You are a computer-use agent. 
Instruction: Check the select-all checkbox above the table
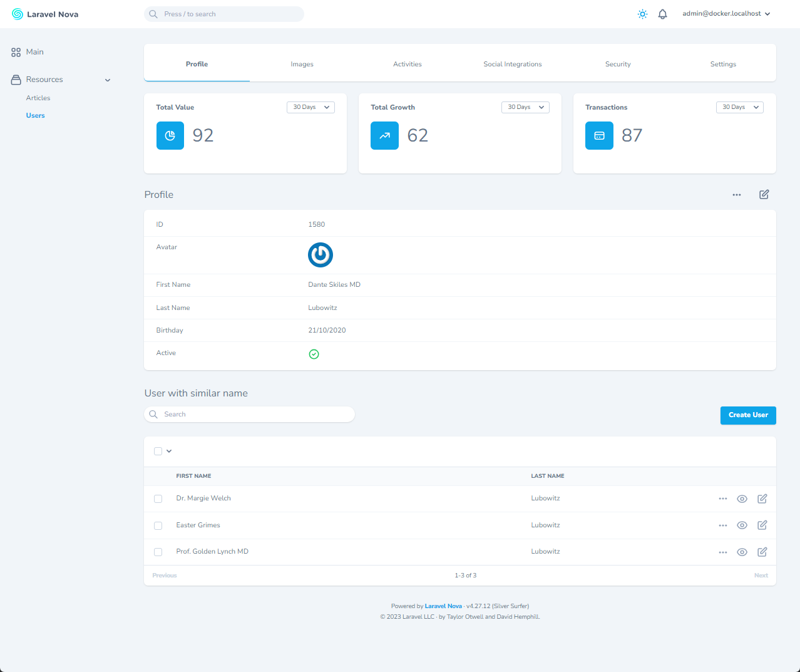tap(158, 451)
